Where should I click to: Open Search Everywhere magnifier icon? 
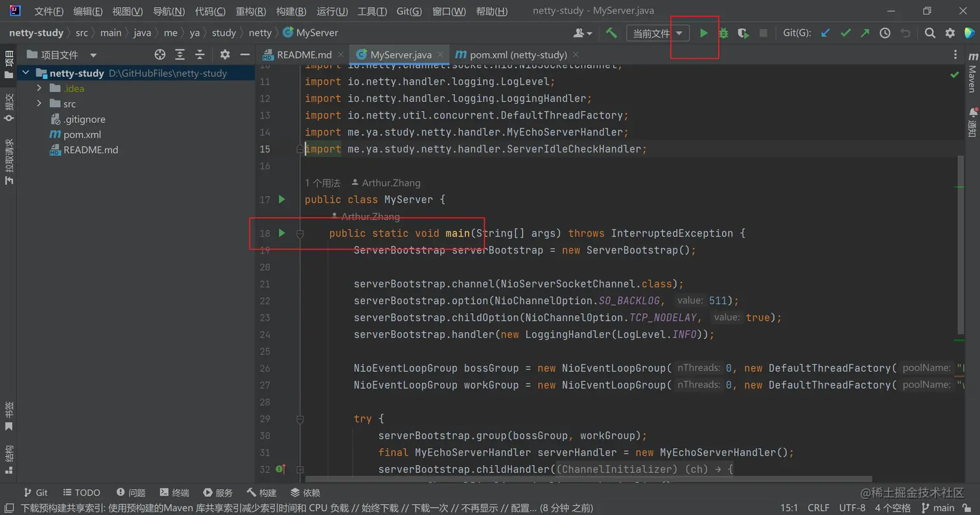pos(930,33)
